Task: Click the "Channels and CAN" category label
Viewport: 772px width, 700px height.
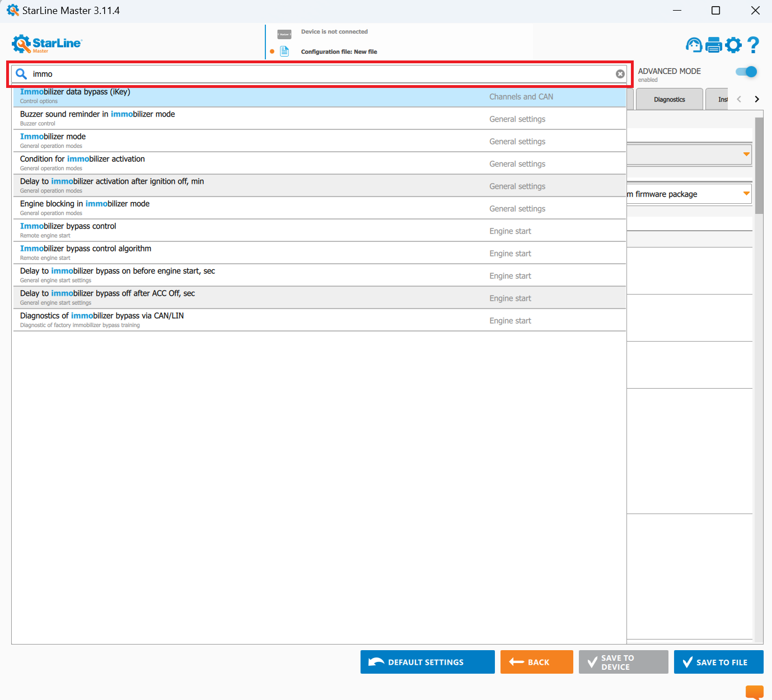Action: pos(521,97)
